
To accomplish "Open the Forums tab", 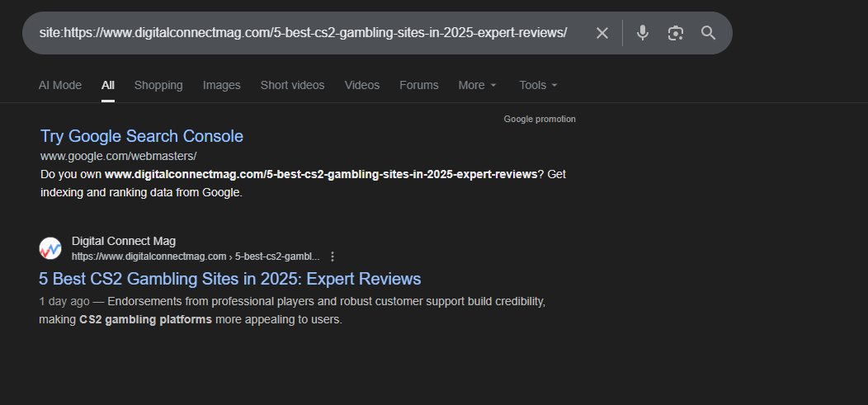I will tap(419, 85).
